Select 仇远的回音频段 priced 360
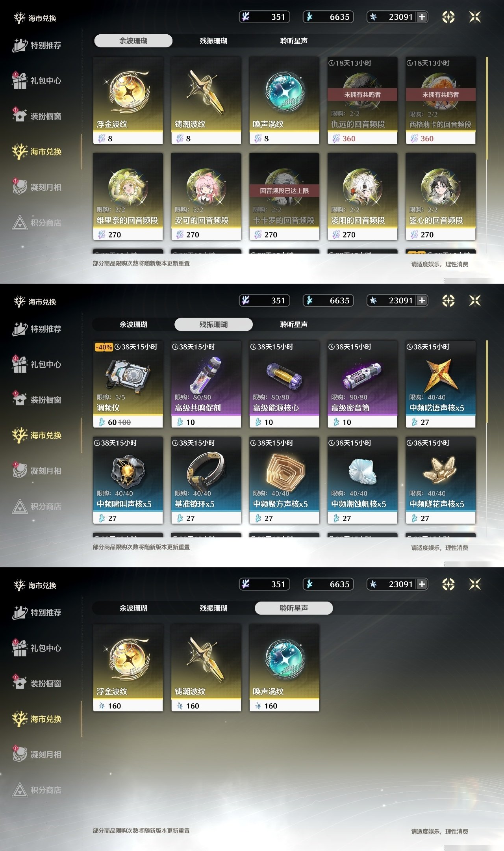This screenshot has width=504, height=851. pyautogui.click(x=362, y=100)
